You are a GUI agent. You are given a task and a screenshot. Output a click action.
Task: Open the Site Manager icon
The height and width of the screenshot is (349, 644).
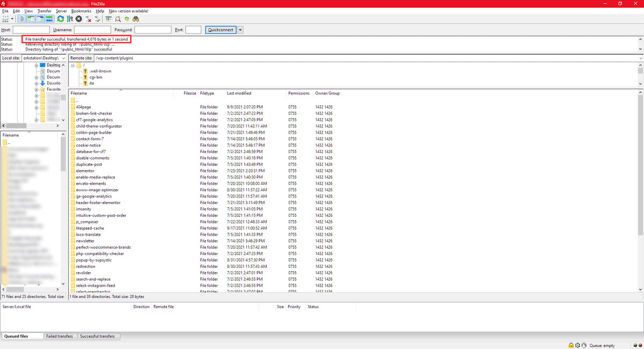(6, 19)
